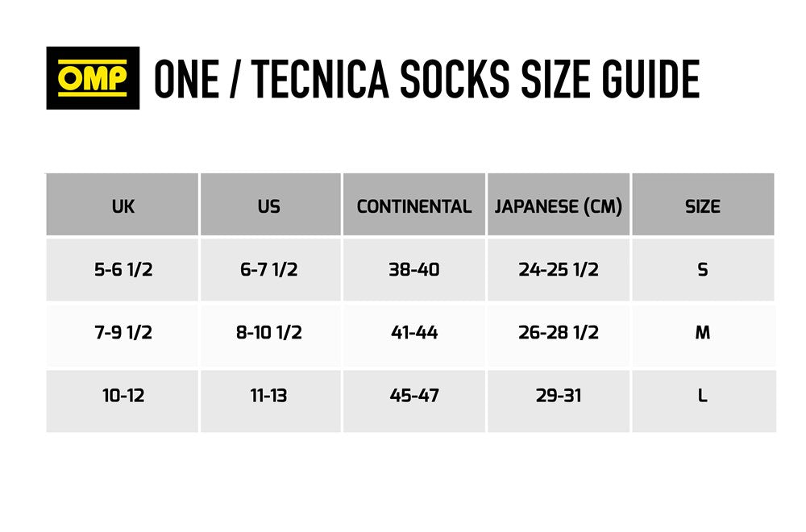Select the US 6-7 1/2 cell
The height and width of the screenshot is (532, 806).
269,269
